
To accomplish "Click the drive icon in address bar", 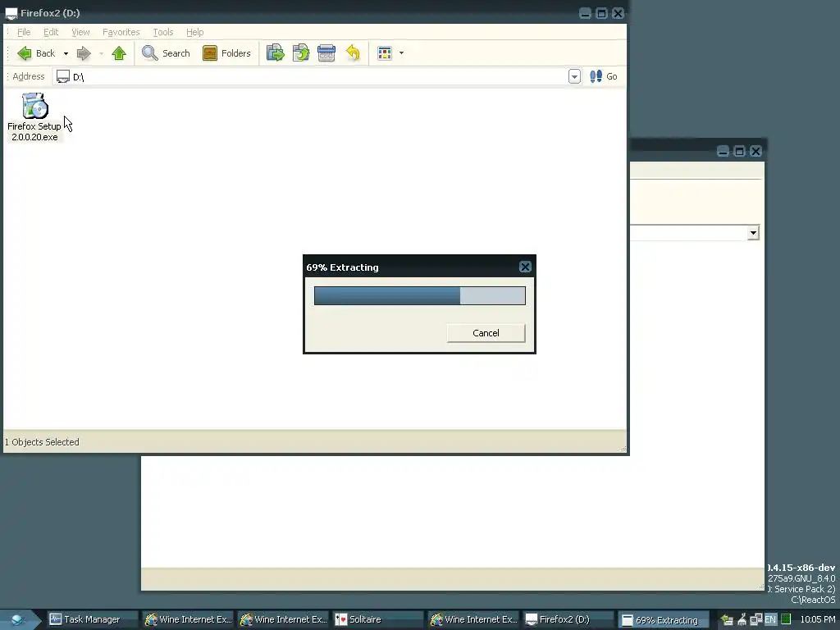I will pos(63,76).
